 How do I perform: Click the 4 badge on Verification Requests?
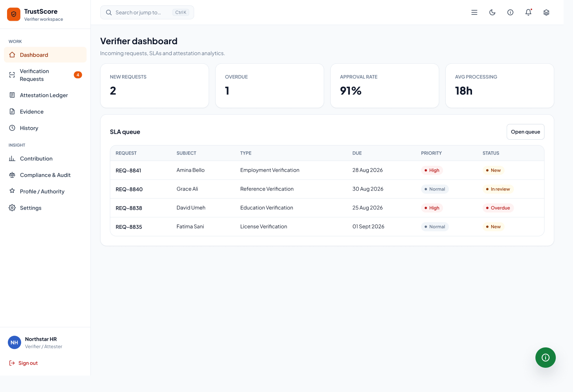78,75
